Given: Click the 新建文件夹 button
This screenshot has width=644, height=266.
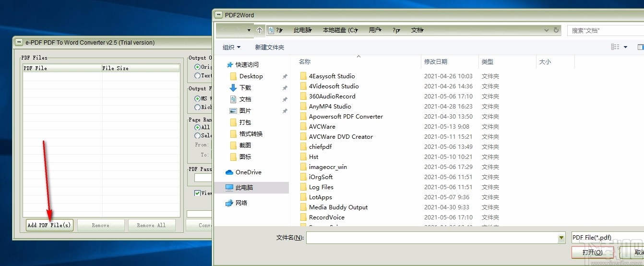Looking at the screenshot, I should [x=270, y=47].
